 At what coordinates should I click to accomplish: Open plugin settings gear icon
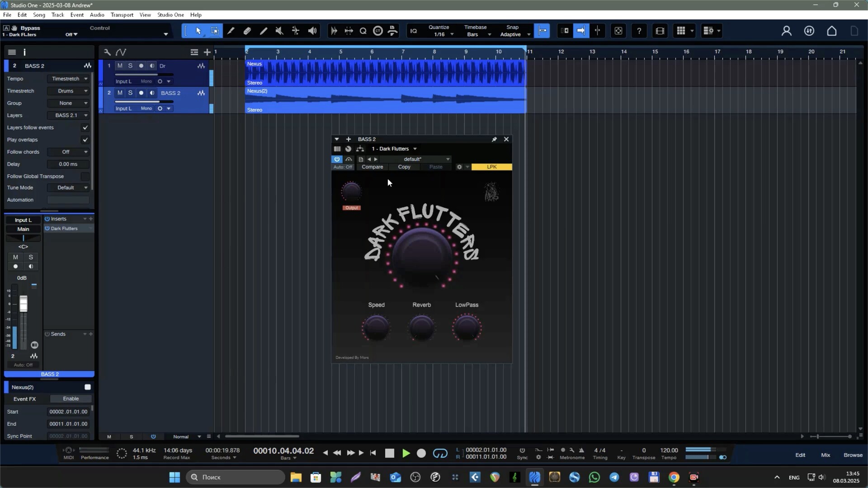pyautogui.click(x=459, y=167)
